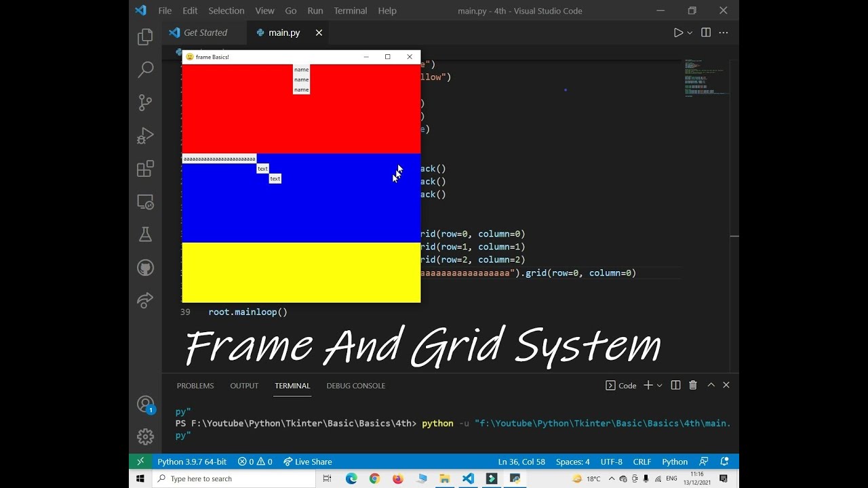Open the Windows Start menu
The height and width of the screenshot is (488, 868).
[x=140, y=479]
